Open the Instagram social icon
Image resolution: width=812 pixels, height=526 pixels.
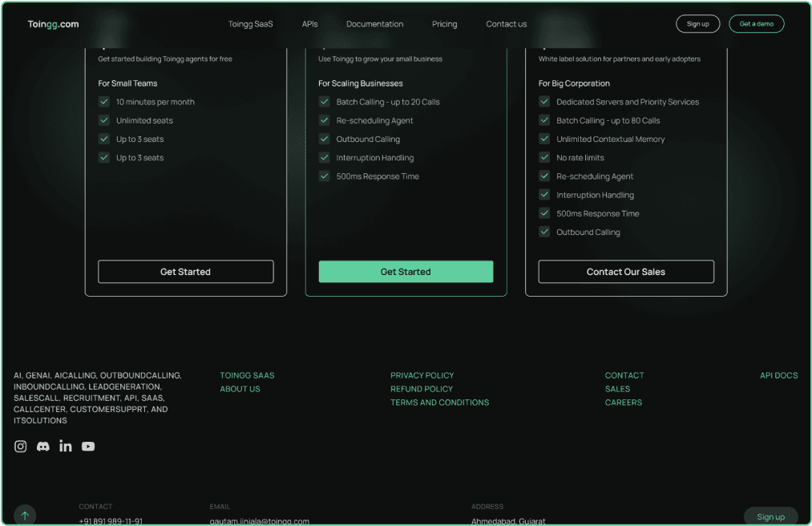point(20,446)
